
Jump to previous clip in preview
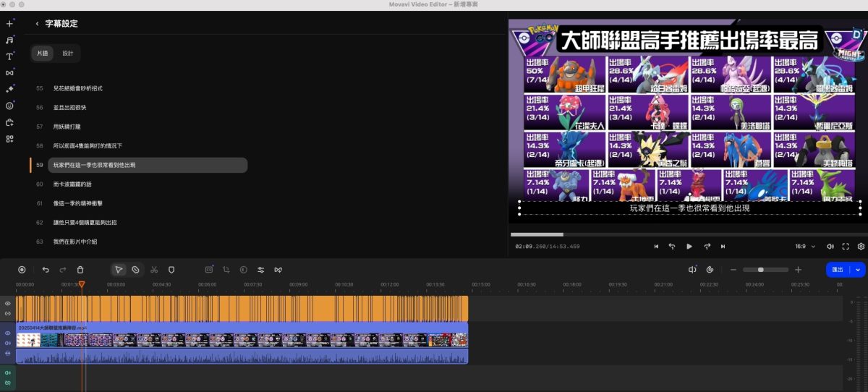pos(656,247)
